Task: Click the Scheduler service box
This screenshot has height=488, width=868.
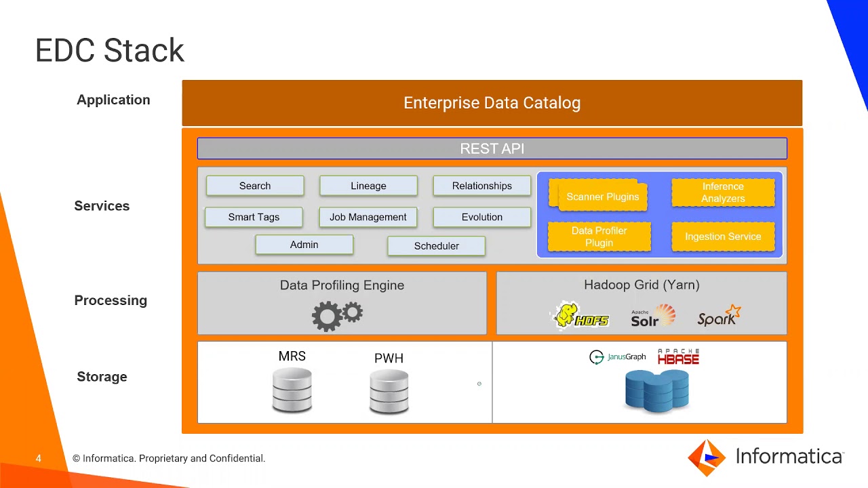Action: click(437, 246)
